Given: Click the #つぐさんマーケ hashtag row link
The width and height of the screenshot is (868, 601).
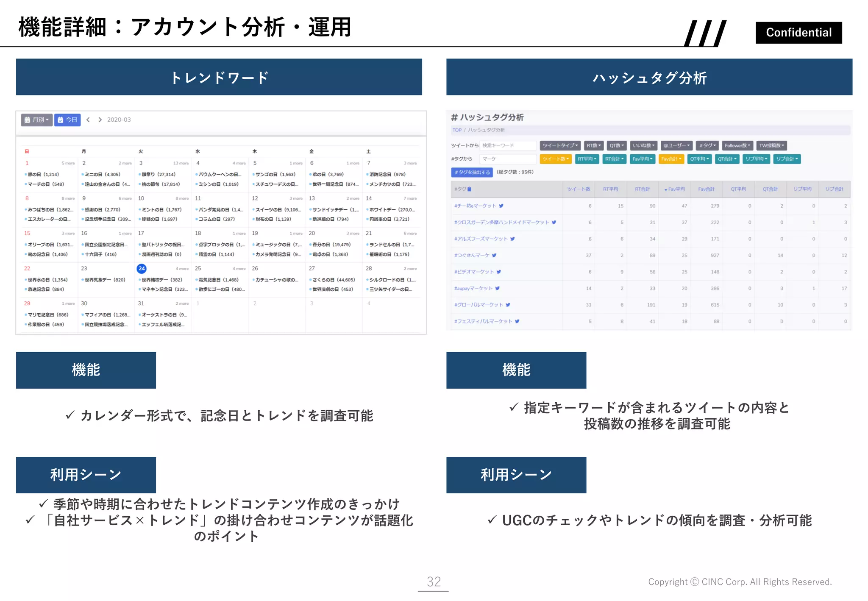Looking at the screenshot, I should pyautogui.click(x=472, y=256).
